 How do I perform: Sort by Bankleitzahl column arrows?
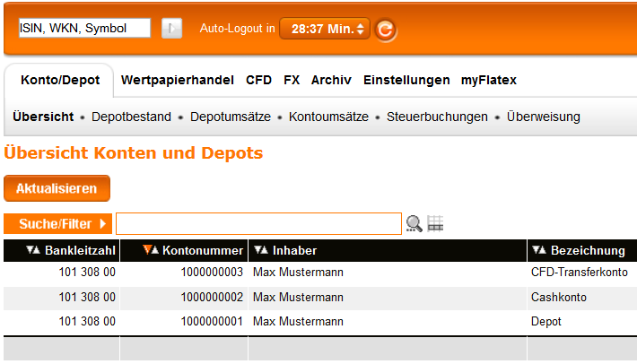pyautogui.click(x=32, y=251)
